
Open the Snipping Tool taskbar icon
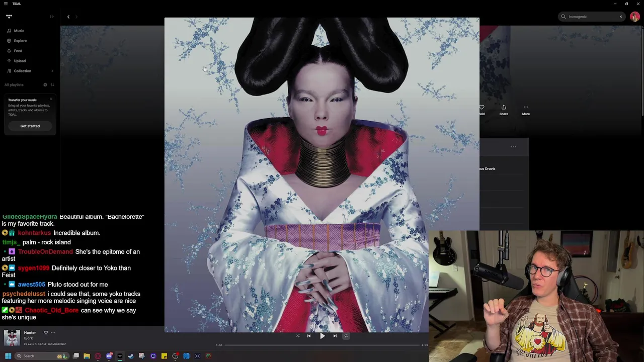pos(142,356)
